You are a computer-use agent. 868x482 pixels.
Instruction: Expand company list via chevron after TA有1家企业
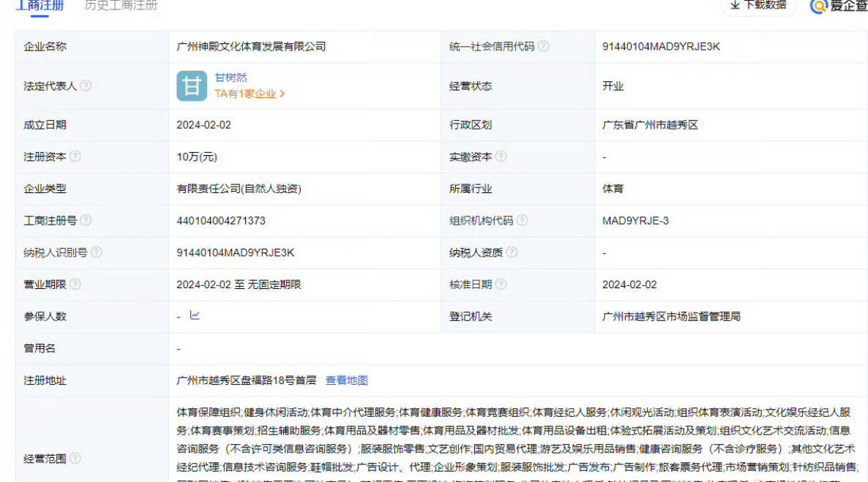click(283, 93)
